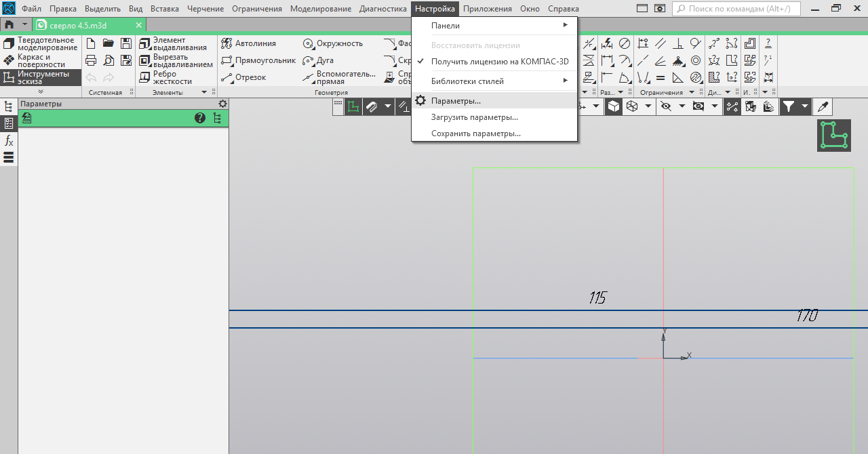Open the Элементы group dropdown arrow

204,92
